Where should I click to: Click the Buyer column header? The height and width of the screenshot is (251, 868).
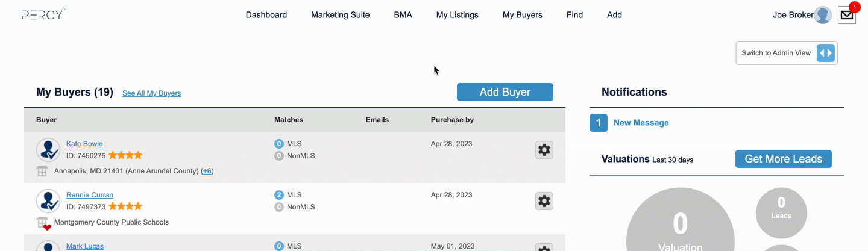click(x=46, y=120)
